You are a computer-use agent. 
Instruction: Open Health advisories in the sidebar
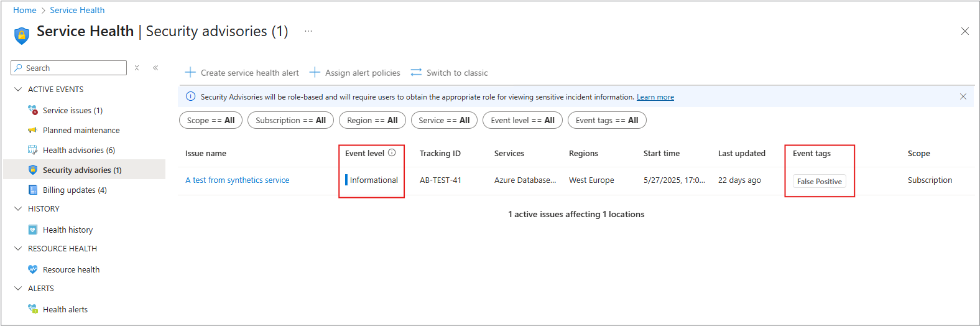tap(78, 150)
